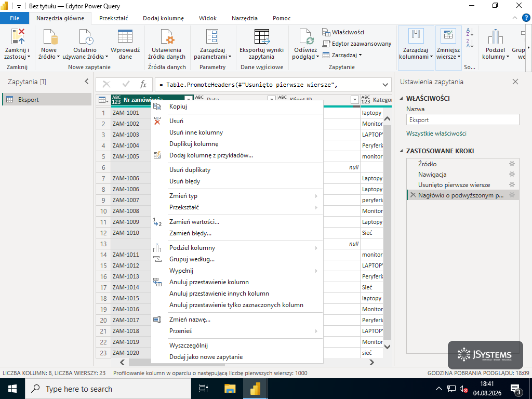The height and width of the screenshot is (399, 532).
Task: Open the Pomoc tab
Action: click(282, 18)
